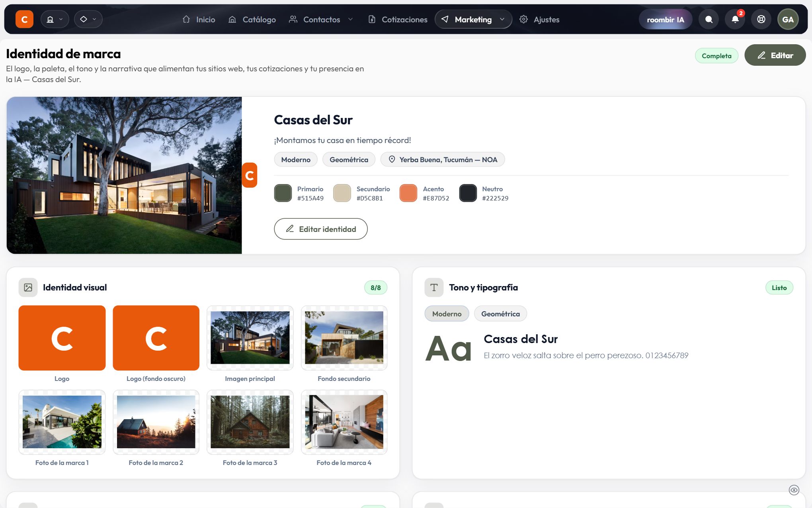The image size is (812, 508).
Task: Click the Editar identidad button
Action: tap(321, 229)
